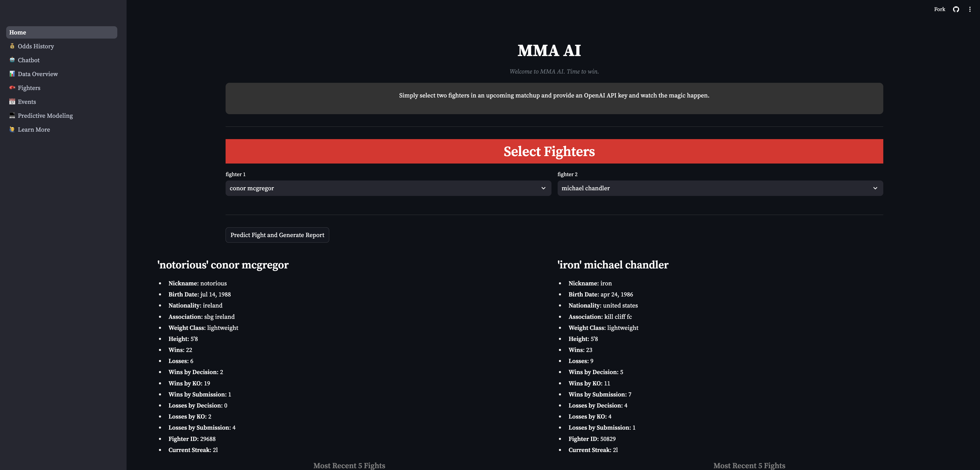Image resolution: width=980 pixels, height=470 pixels.
Task: Open the Odds History page
Action: click(36, 46)
